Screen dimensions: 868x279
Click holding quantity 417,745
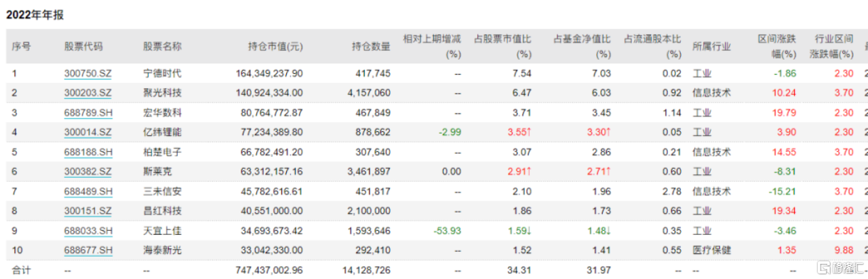point(373,73)
